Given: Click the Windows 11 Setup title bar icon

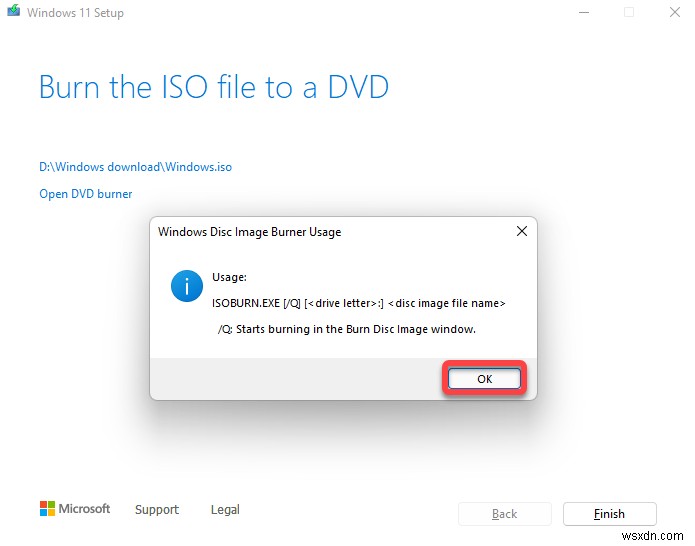Looking at the screenshot, I should pos(14,11).
